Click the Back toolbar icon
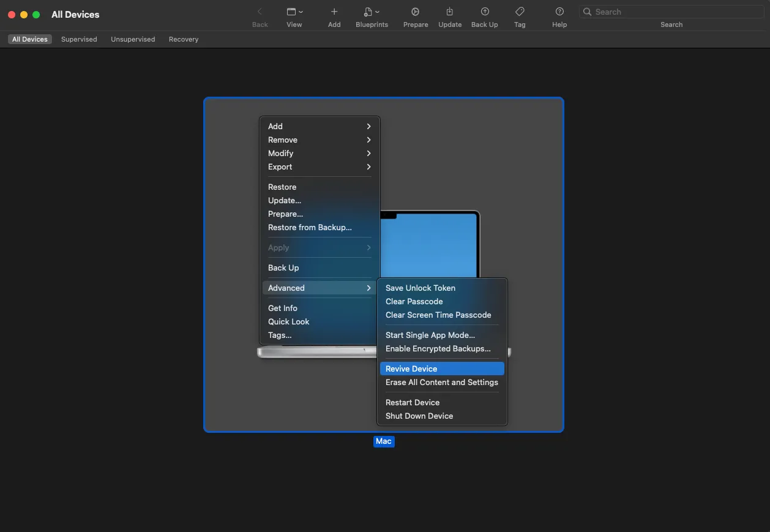This screenshot has width=770, height=532. click(x=260, y=12)
